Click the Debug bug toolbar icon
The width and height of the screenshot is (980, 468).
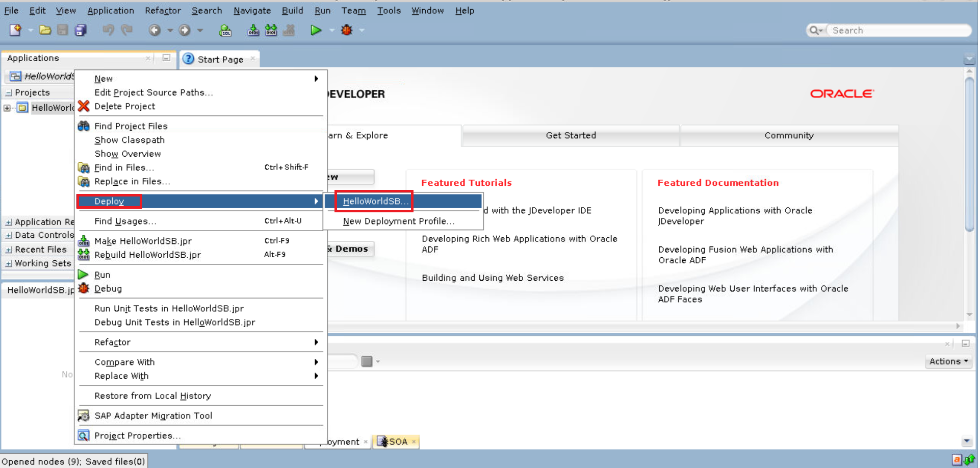(347, 30)
